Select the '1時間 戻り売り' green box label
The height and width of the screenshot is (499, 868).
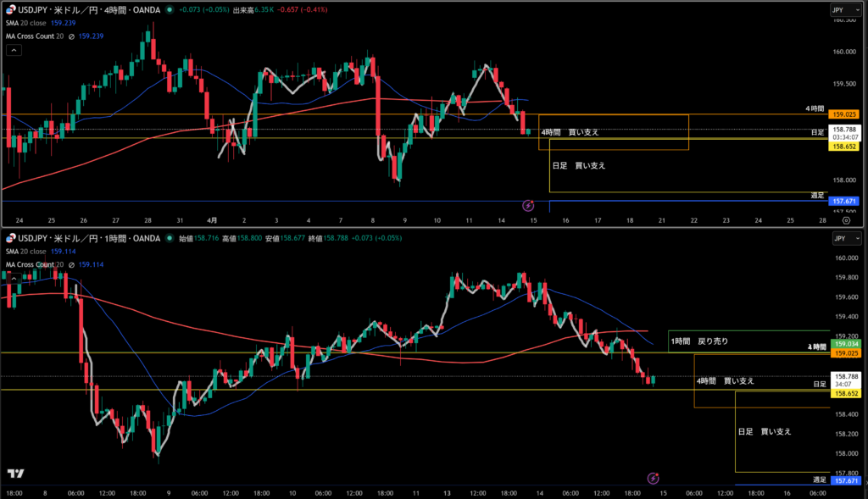point(699,341)
